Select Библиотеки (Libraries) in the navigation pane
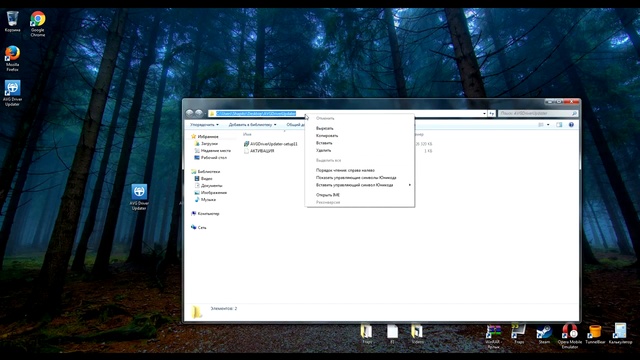The height and width of the screenshot is (360, 640). [206, 172]
